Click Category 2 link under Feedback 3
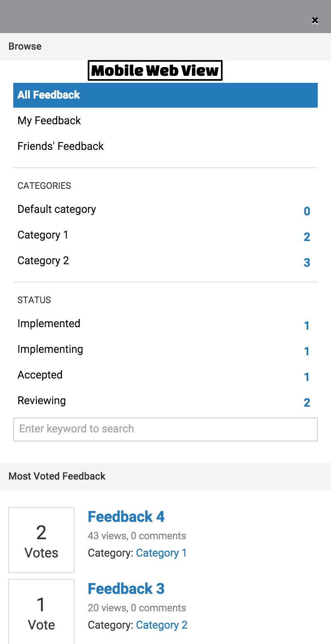This screenshot has height=644, width=331. pos(162,625)
